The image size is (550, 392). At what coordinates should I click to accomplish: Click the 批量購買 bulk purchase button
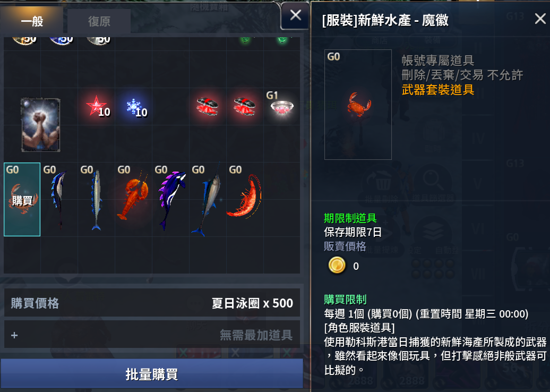point(151,374)
